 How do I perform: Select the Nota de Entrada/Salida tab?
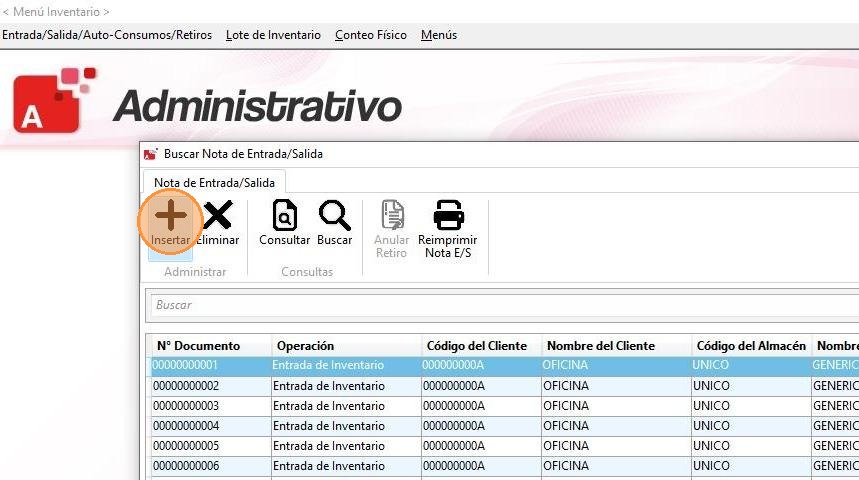point(214,182)
